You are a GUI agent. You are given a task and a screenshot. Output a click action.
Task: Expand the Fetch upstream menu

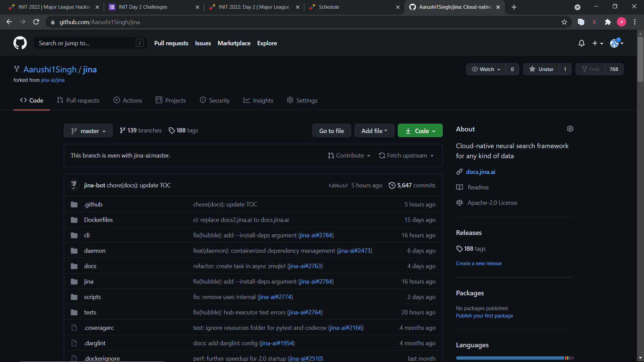406,156
